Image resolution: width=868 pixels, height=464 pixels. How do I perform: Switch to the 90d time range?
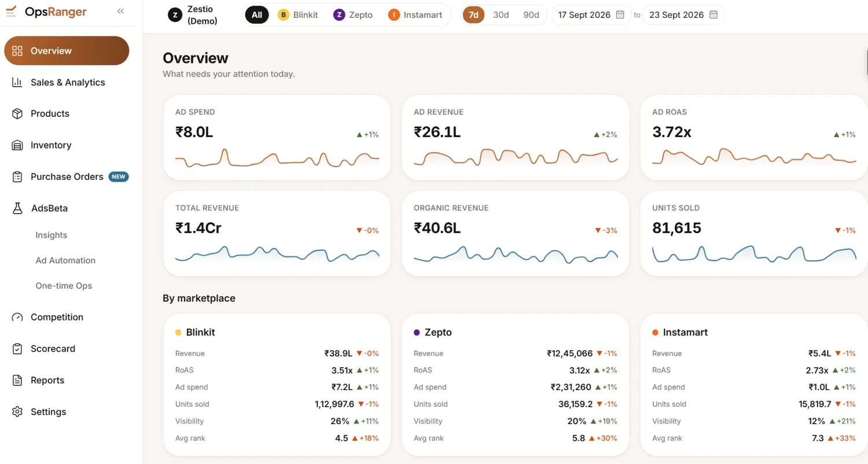531,15
